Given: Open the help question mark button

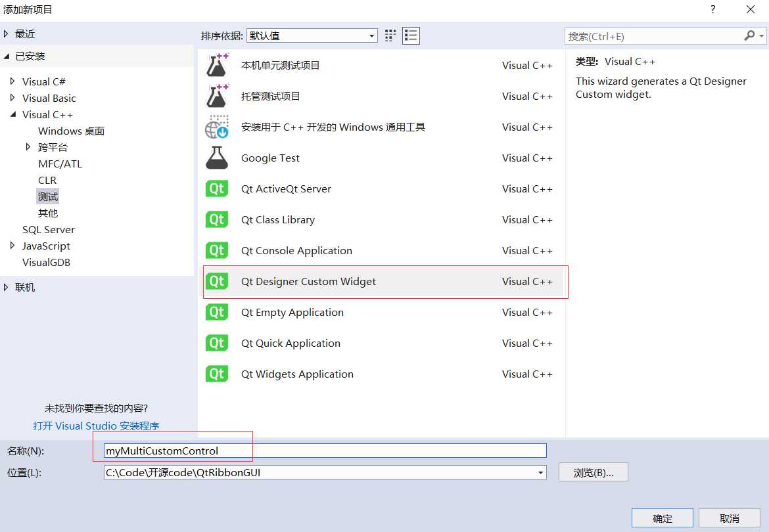Looking at the screenshot, I should [712, 9].
